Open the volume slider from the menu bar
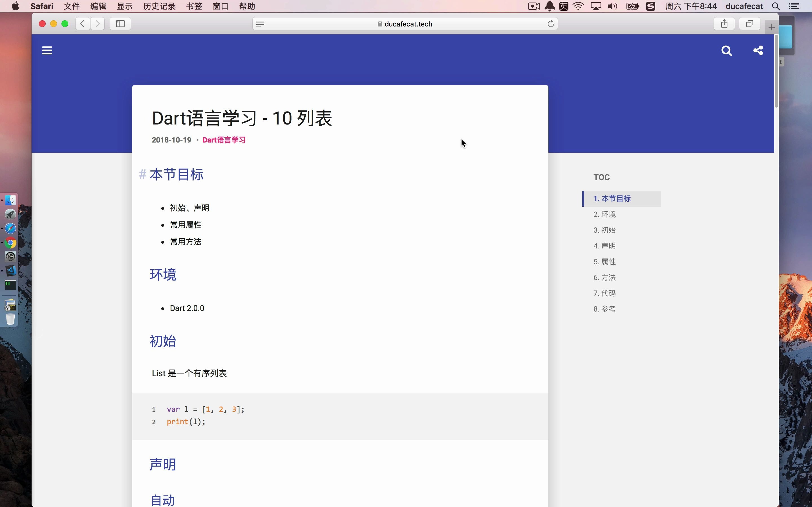 pos(612,6)
